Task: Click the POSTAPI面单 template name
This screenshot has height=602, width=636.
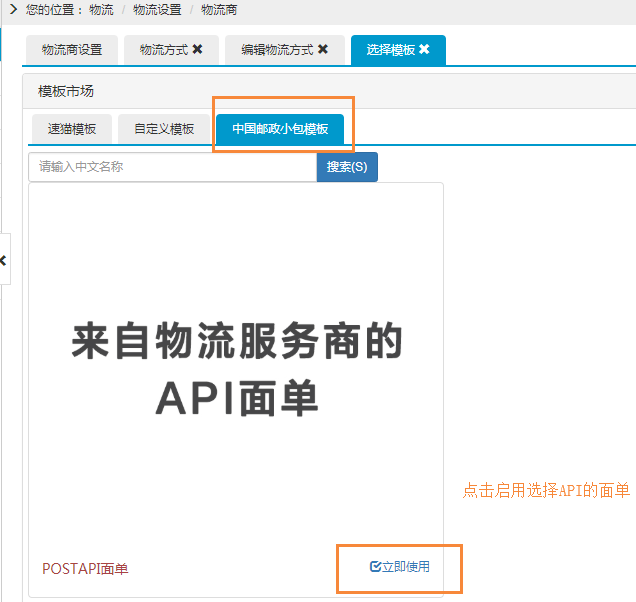Action: [x=85, y=569]
